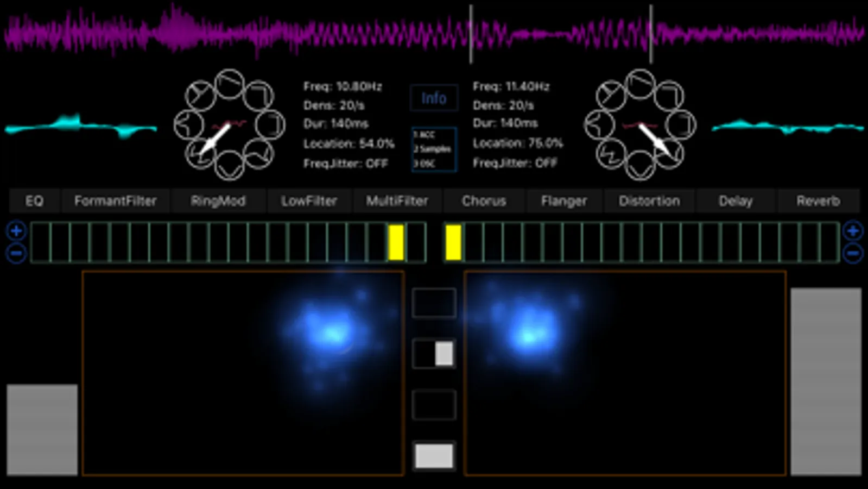
Task: Tap the blue glow in left XY pad
Action: 332,333
